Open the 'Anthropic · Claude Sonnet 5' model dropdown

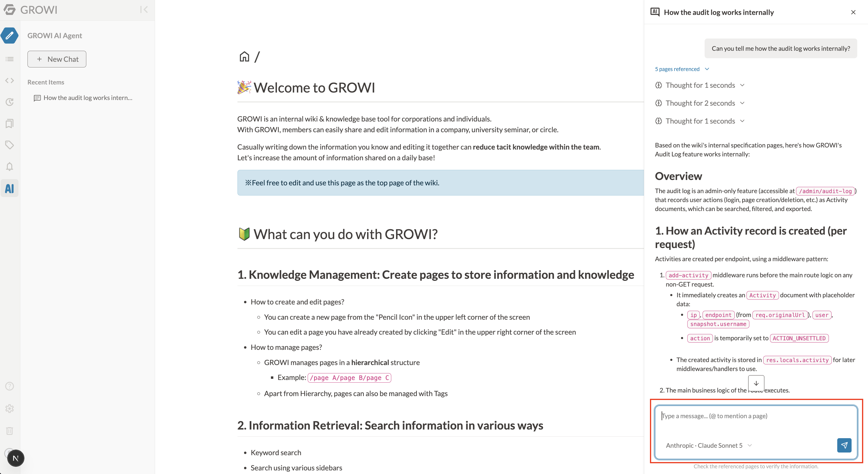coord(709,445)
